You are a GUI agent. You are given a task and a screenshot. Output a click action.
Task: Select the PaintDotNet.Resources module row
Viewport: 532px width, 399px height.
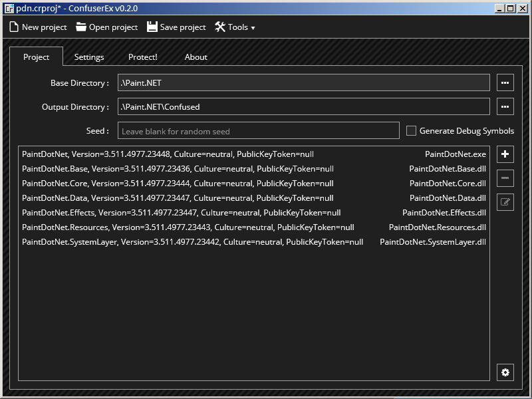[254, 227]
